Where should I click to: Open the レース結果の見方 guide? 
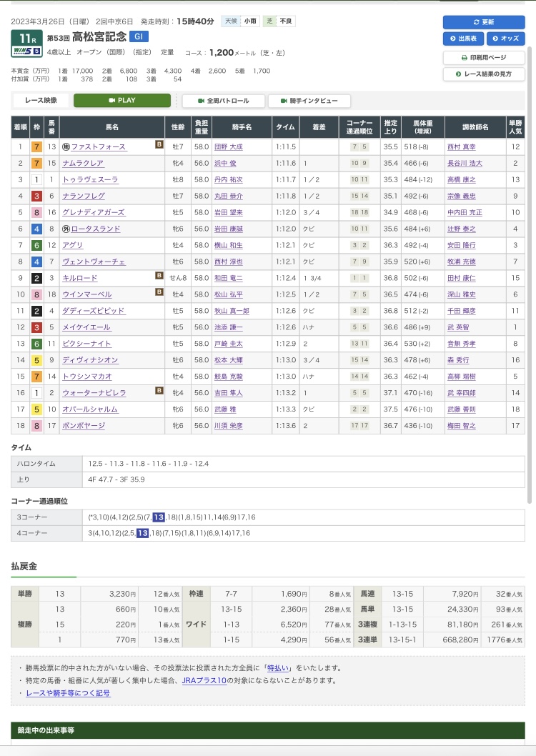coord(483,74)
